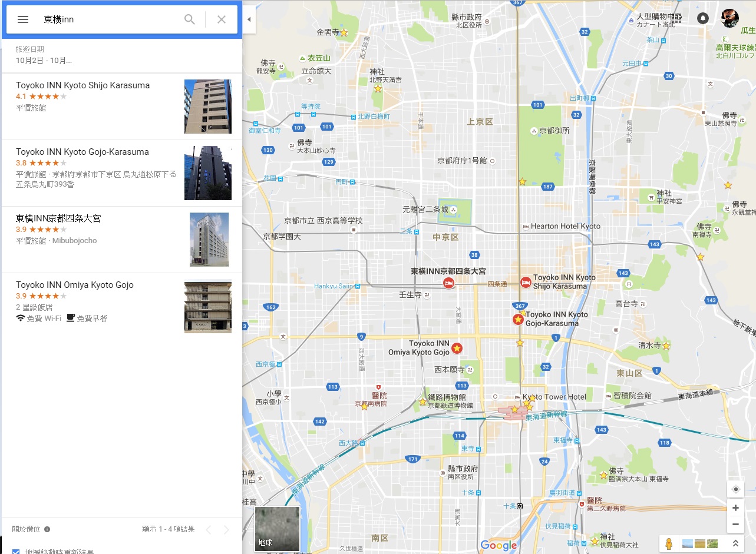Click the 高台寺 temple label

[x=626, y=304]
